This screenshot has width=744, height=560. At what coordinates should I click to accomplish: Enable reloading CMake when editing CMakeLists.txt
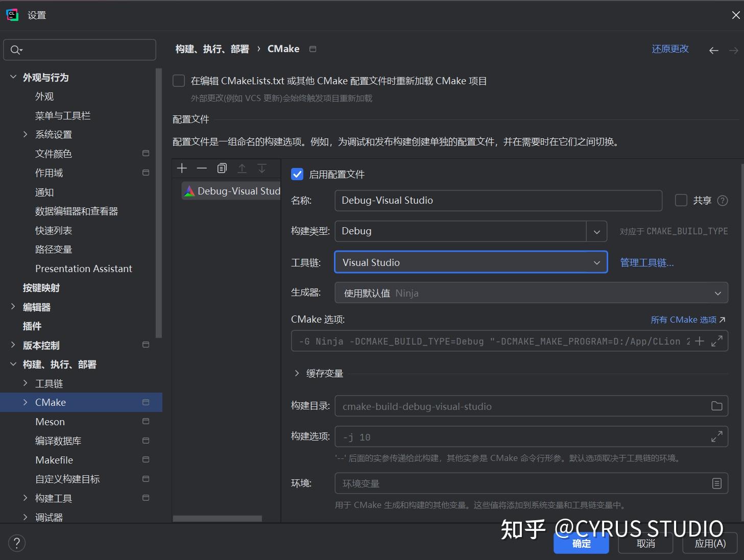pyautogui.click(x=178, y=81)
